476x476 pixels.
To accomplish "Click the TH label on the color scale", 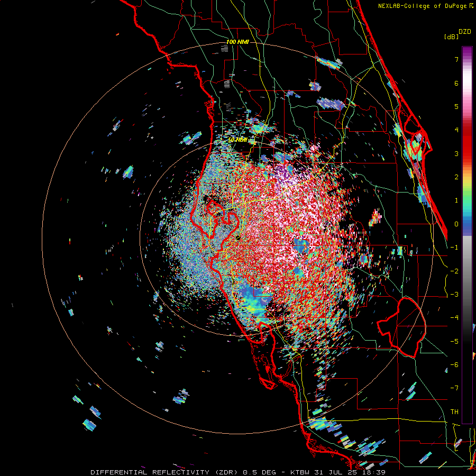I will coord(454,412).
